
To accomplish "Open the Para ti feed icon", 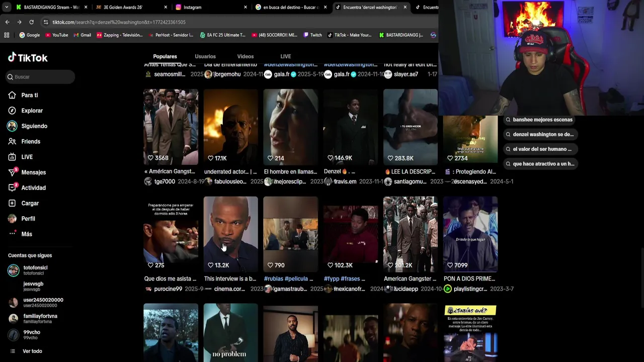I will pyautogui.click(x=12, y=95).
